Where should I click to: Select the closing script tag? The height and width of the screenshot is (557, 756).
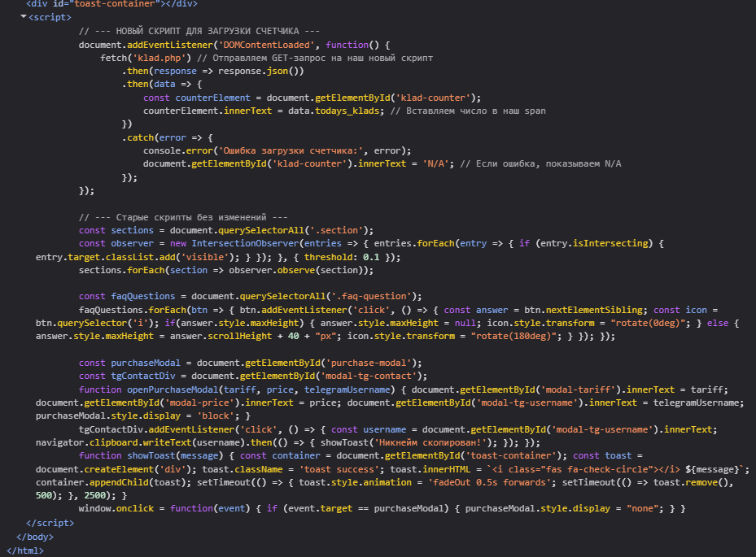[x=52, y=523]
